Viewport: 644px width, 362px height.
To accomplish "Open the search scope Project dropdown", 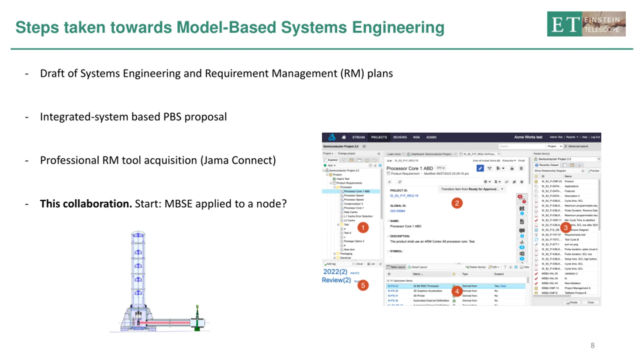I will click(554, 146).
